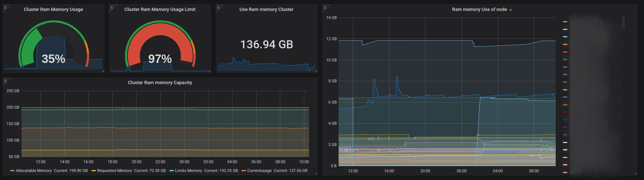Open Use Ram memory Cluster panel title menu
The height and width of the screenshot is (180, 644).
pos(266,10)
